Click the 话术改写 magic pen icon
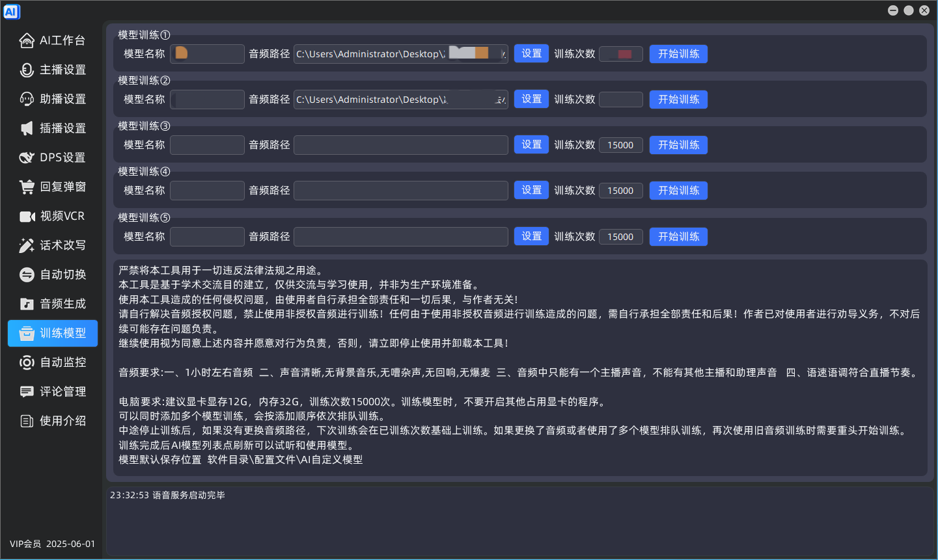Image resolution: width=938 pixels, height=560 pixels. tap(27, 245)
